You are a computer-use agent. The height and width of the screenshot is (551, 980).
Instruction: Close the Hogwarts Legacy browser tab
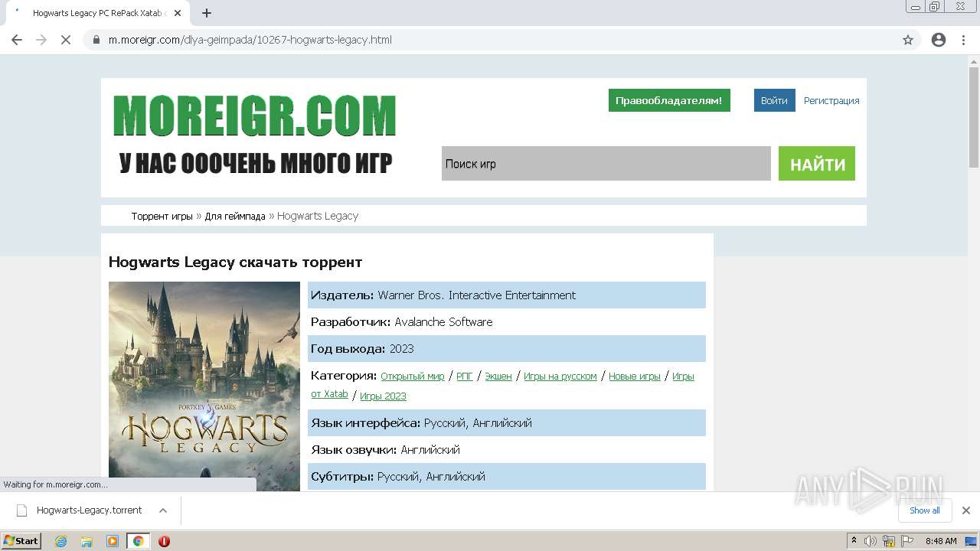178,13
